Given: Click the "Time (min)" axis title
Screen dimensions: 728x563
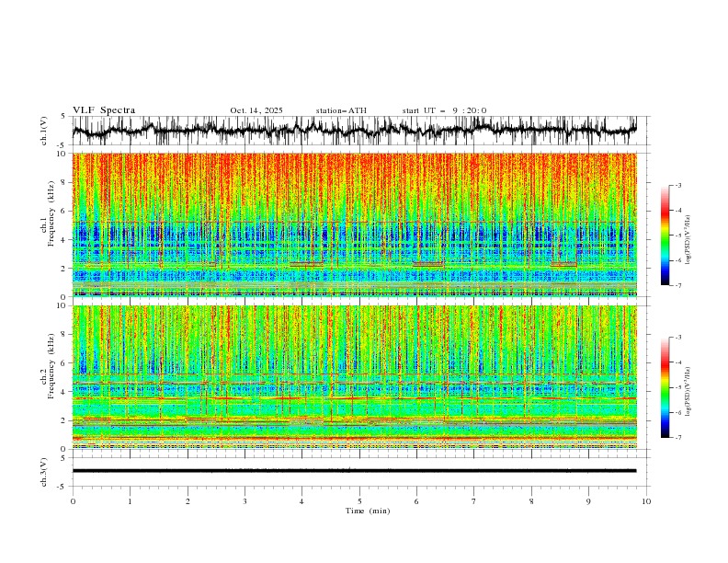Looking at the screenshot, I should click(368, 511).
